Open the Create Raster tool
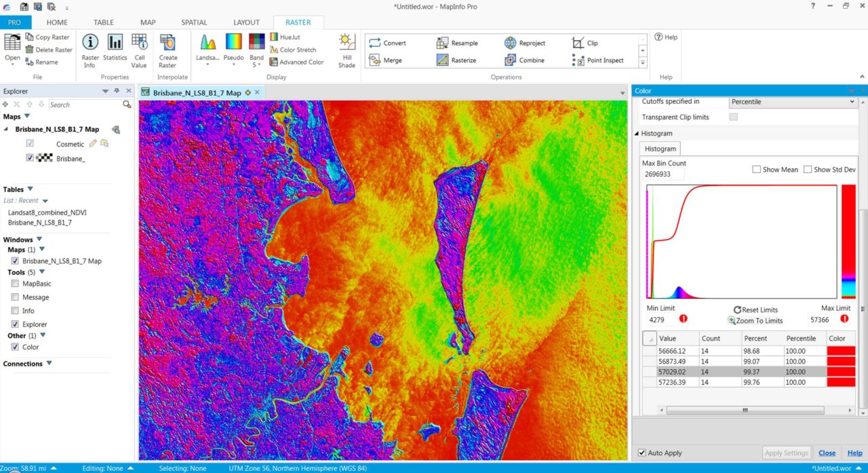Screen dimensions: 868x473 click(166, 49)
